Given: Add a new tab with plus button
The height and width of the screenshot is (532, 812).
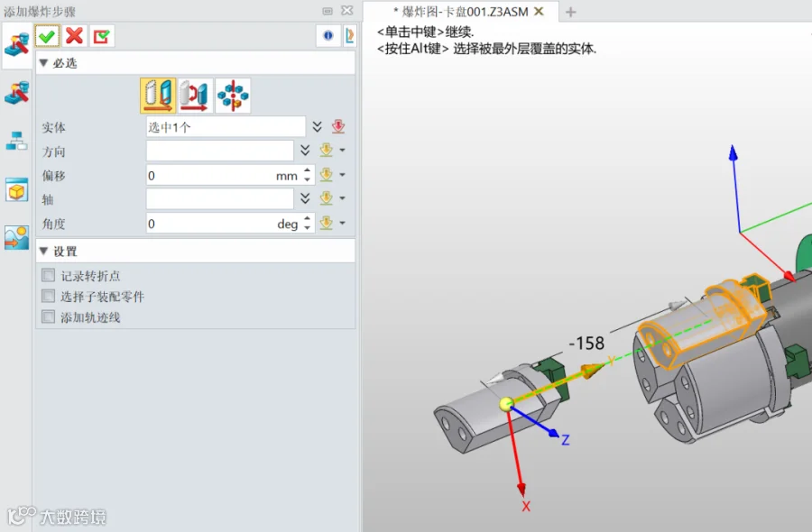Looking at the screenshot, I should 571,12.
